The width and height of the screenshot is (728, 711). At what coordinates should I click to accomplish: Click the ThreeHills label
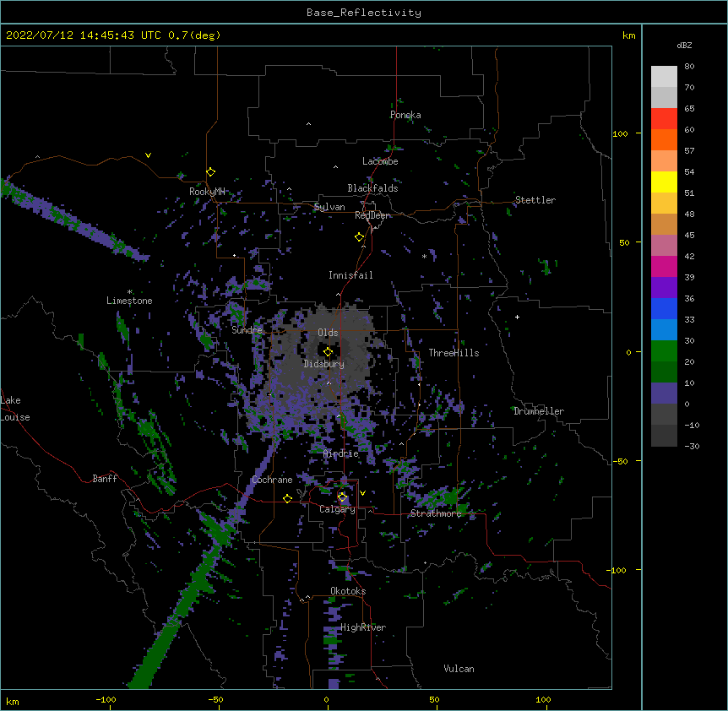[x=454, y=353]
